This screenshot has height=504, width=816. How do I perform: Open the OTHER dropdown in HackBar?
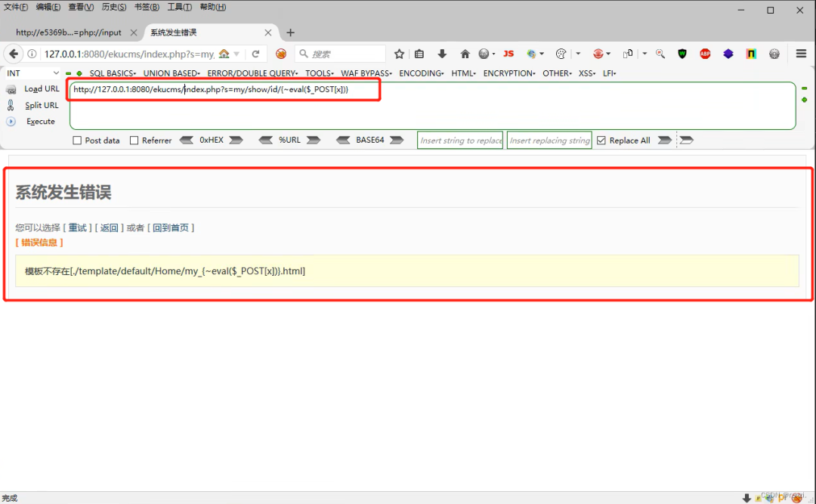[558, 73]
